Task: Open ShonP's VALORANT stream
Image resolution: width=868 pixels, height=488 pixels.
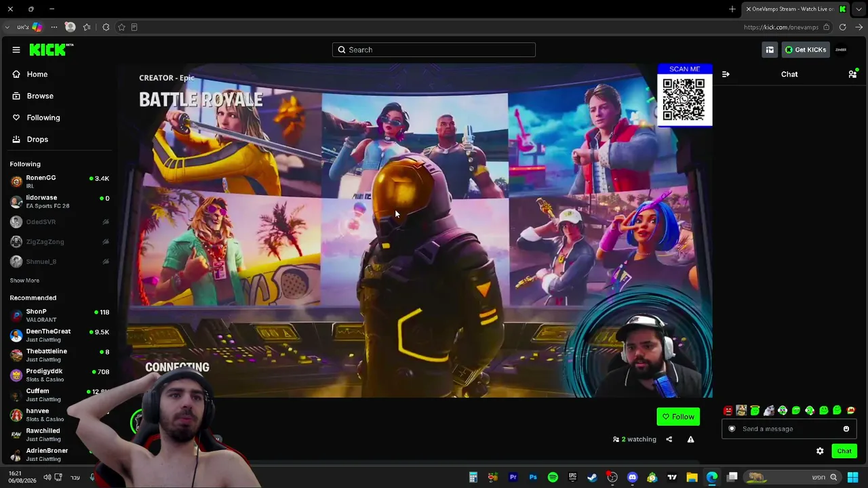Action: tap(60, 315)
